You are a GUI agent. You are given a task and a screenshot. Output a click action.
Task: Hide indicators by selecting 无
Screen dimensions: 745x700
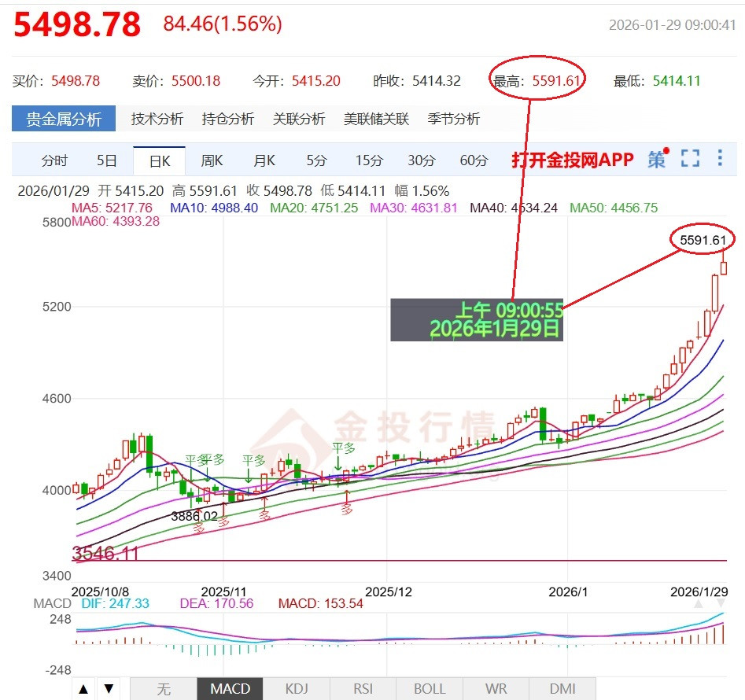164,688
